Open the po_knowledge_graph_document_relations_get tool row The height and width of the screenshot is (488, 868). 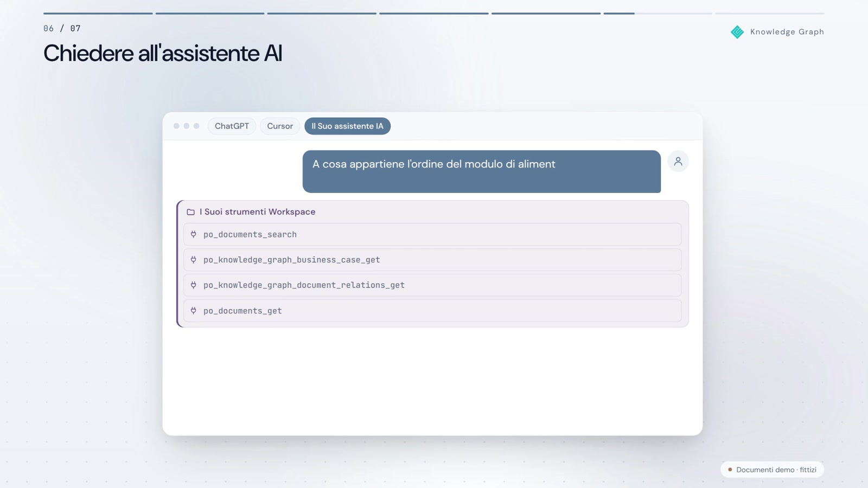pyautogui.click(x=432, y=285)
